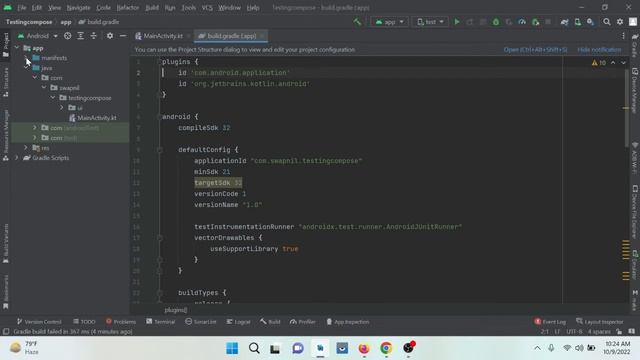Open the Gradle tool window on right strip
Image resolution: width=640 pixels, height=360 pixels.
(x=635, y=46)
